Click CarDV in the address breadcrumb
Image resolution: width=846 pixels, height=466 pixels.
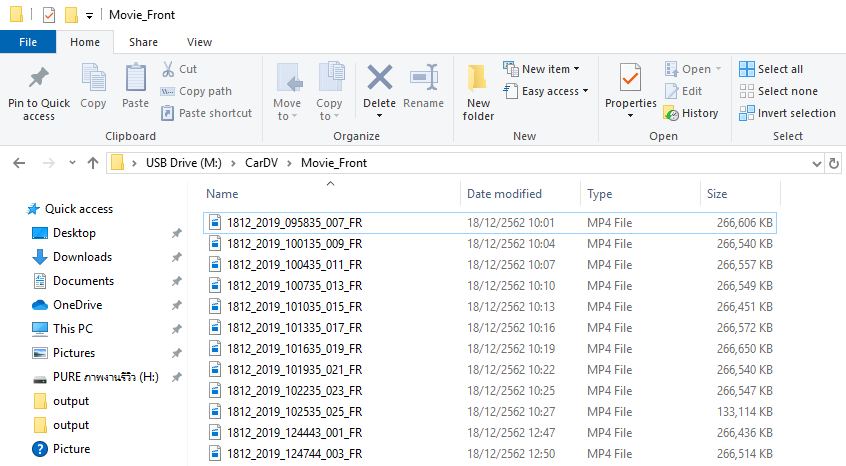pos(261,163)
